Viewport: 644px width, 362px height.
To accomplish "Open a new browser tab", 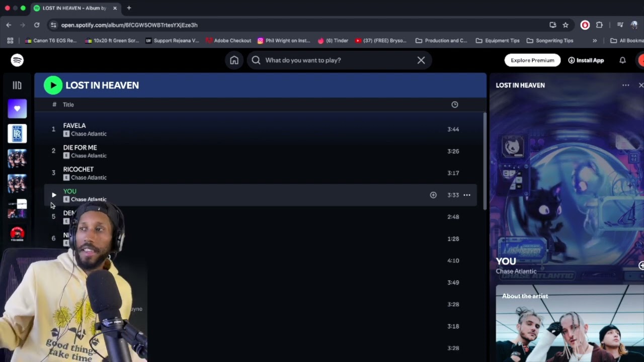I will (x=129, y=8).
